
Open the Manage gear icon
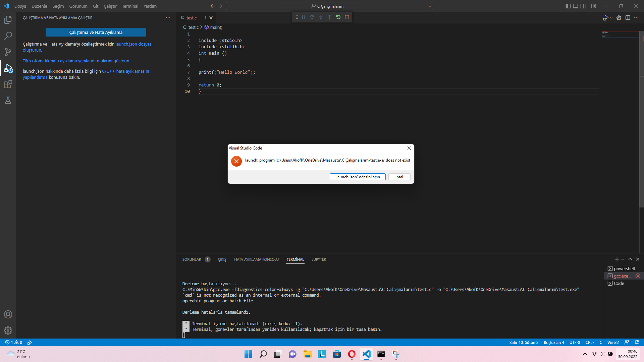coord(8,330)
